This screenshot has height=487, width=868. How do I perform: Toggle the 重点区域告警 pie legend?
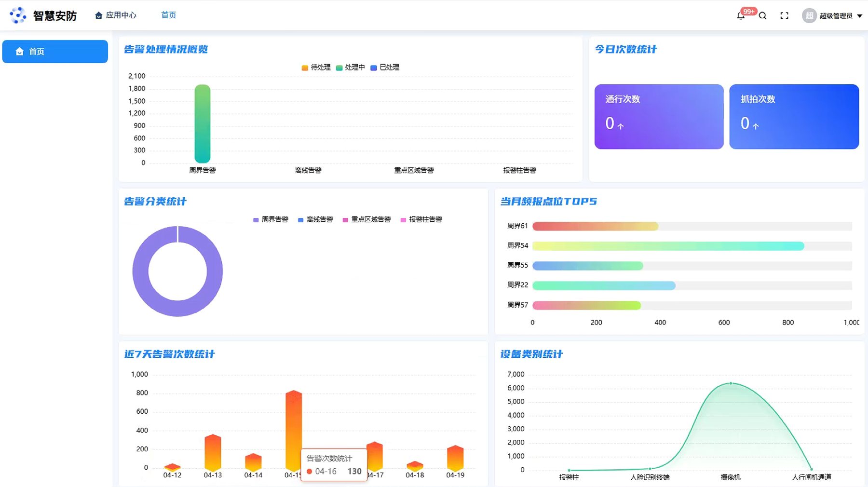[x=366, y=219]
